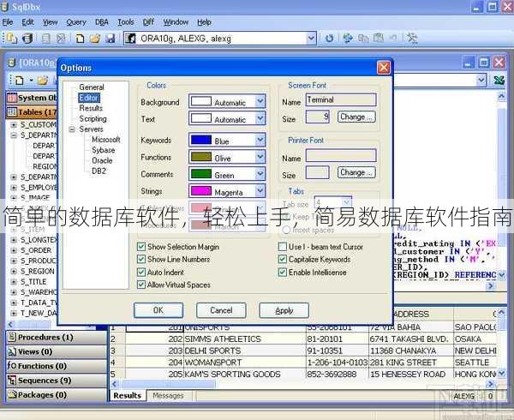Open the combo dropdown arrow beside Excel icon

pos(481,80)
